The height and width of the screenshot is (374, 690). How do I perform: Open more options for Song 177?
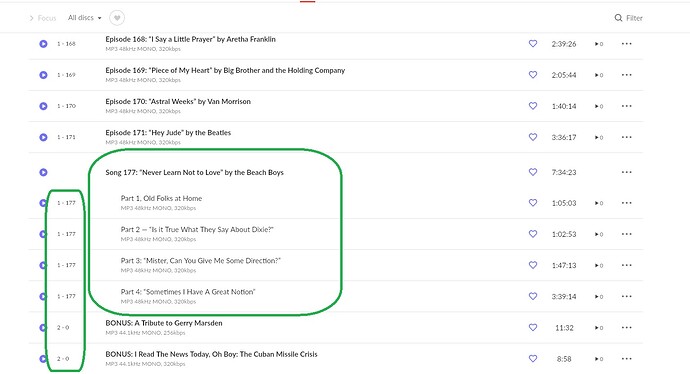(627, 172)
